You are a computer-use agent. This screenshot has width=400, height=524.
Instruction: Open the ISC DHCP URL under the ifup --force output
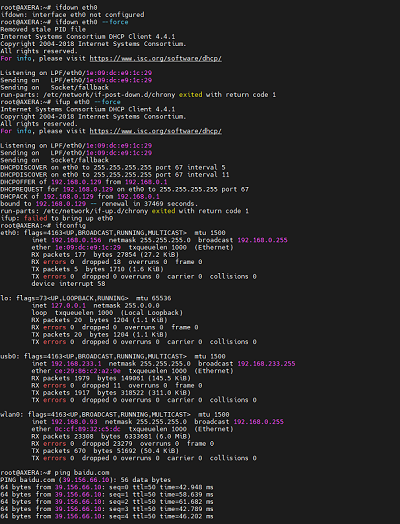[155, 131]
